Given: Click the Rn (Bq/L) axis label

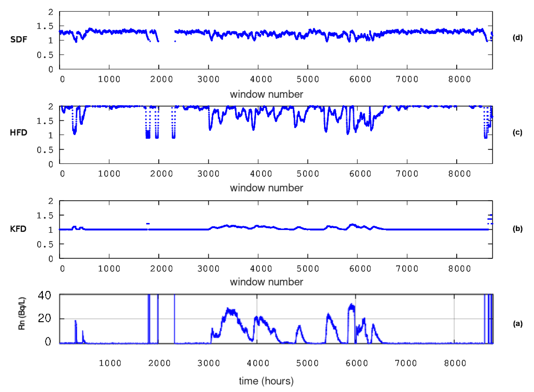Looking at the screenshot, I should 22,313.
